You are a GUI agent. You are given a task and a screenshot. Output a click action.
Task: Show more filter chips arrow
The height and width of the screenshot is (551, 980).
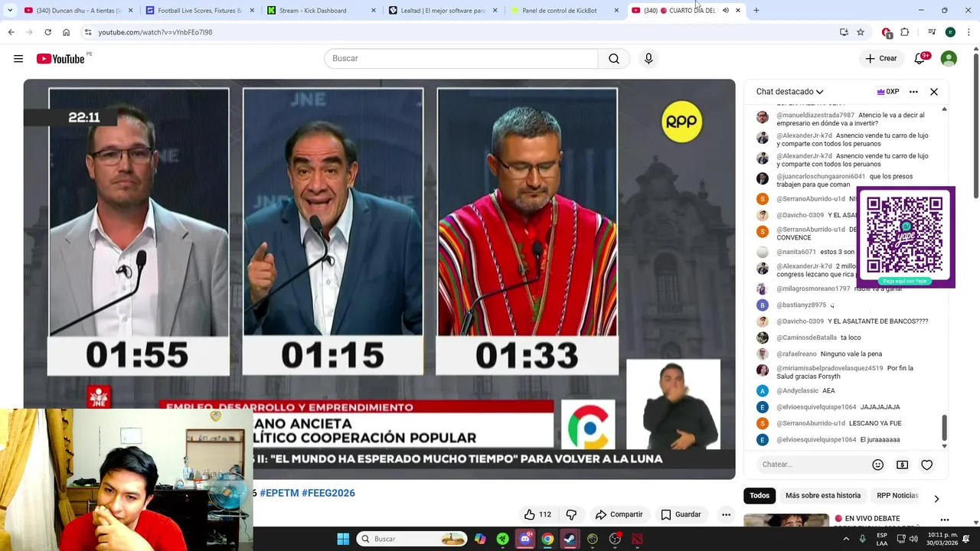coord(936,499)
